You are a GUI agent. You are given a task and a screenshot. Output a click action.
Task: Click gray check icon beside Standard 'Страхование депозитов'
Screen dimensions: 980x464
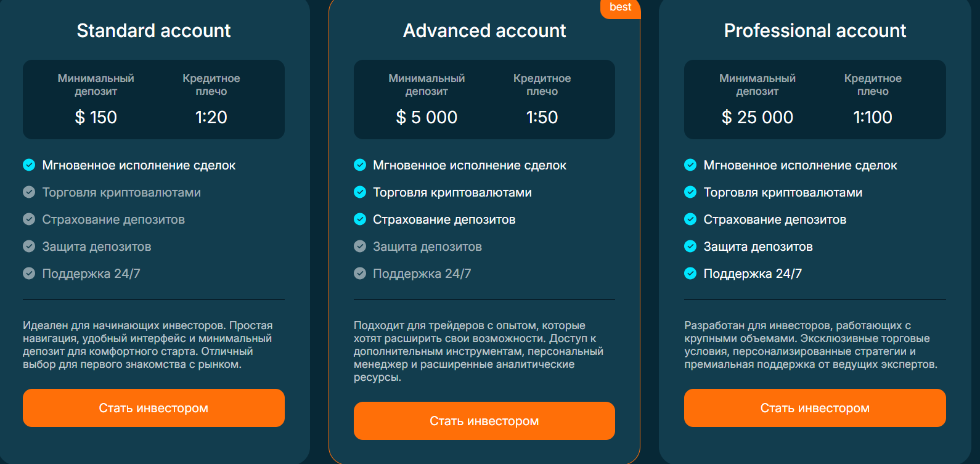29,219
